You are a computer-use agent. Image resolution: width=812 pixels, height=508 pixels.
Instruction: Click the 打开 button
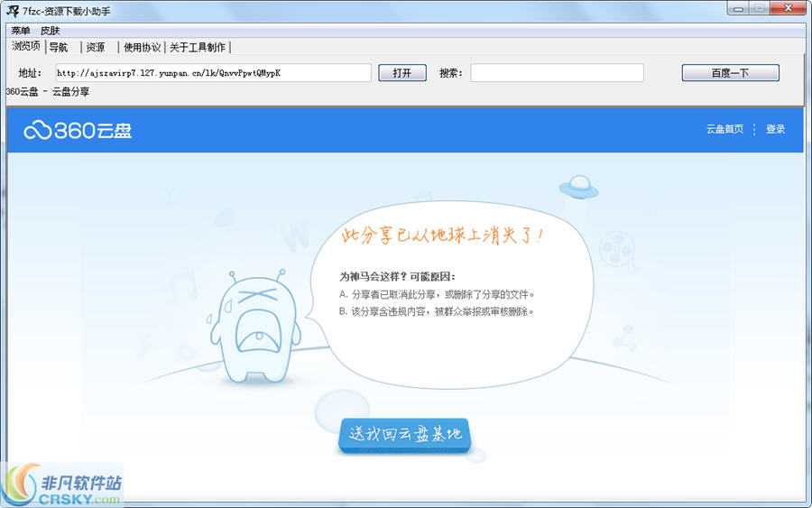coord(402,73)
